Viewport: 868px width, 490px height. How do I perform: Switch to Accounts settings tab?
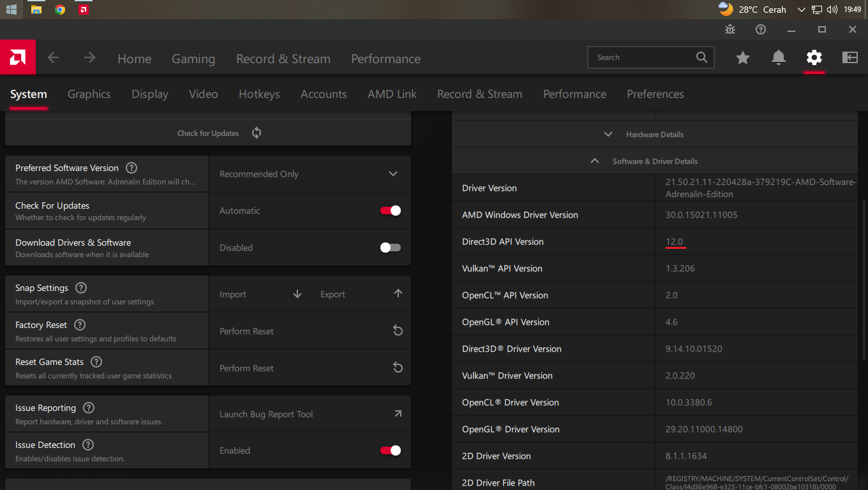click(x=324, y=94)
